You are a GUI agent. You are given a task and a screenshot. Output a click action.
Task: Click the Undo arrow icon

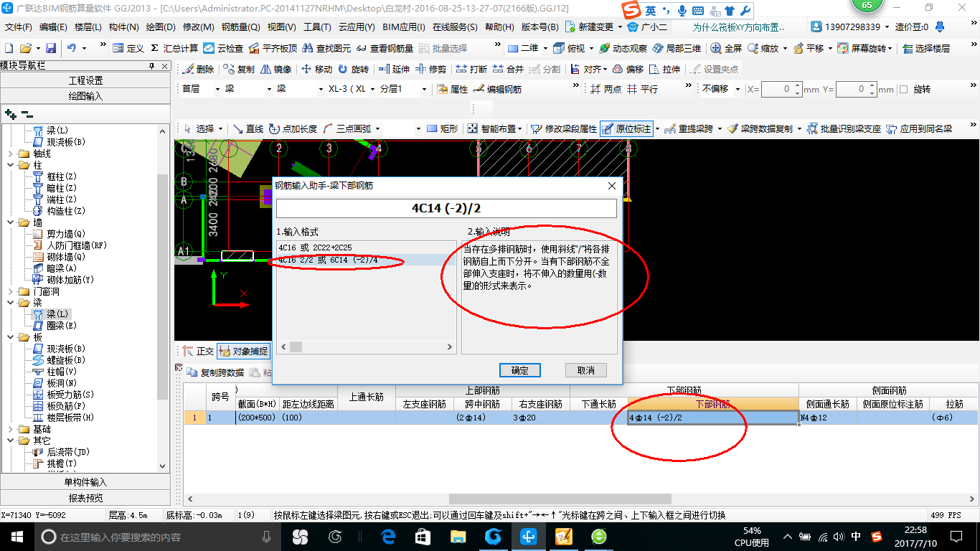tap(72, 48)
